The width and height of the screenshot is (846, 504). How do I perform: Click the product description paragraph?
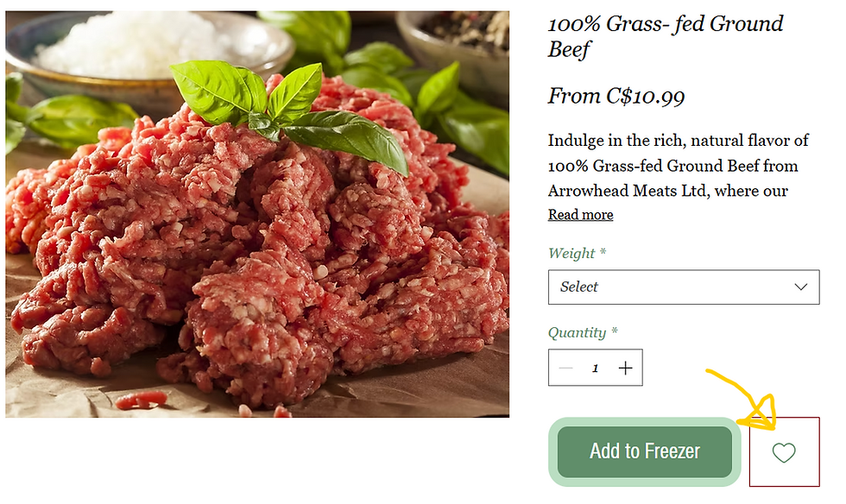(x=679, y=165)
